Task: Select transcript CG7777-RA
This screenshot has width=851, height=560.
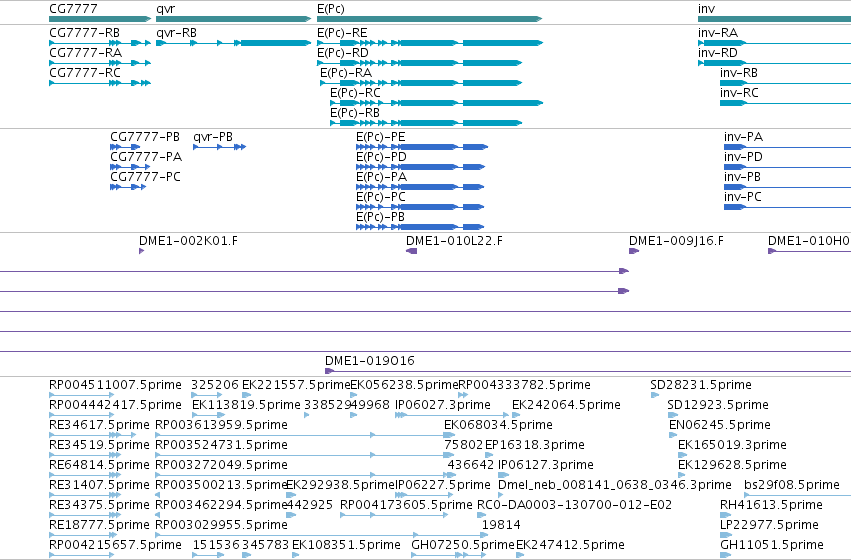Action: click(x=100, y=63)
